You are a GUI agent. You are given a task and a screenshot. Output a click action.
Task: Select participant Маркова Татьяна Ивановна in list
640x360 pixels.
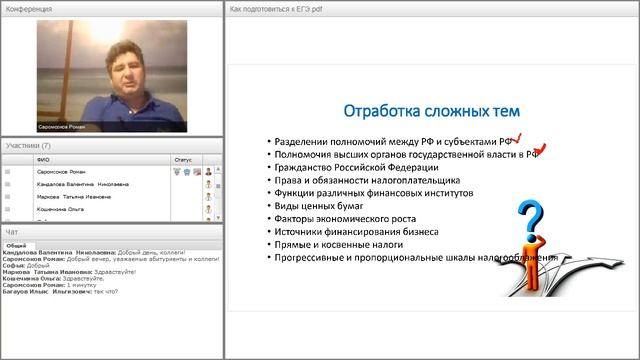tap(74, 197)
